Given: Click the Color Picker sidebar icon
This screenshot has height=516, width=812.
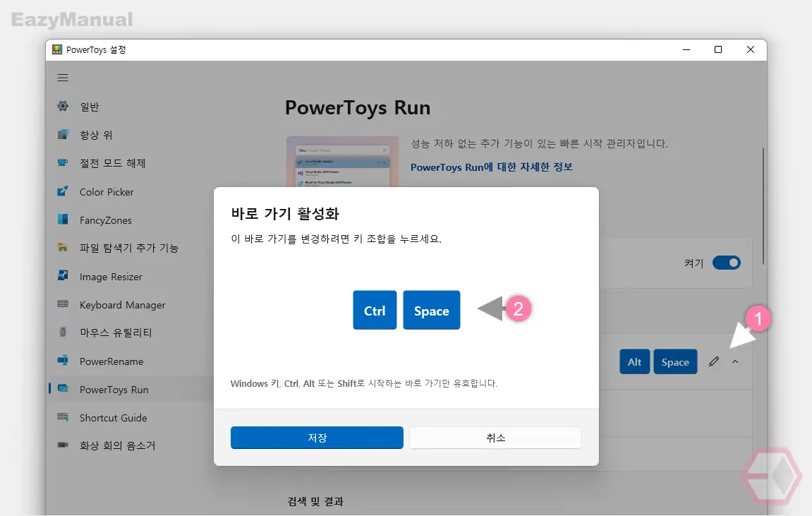Looking at the screenshot, I should pos(63,191).
